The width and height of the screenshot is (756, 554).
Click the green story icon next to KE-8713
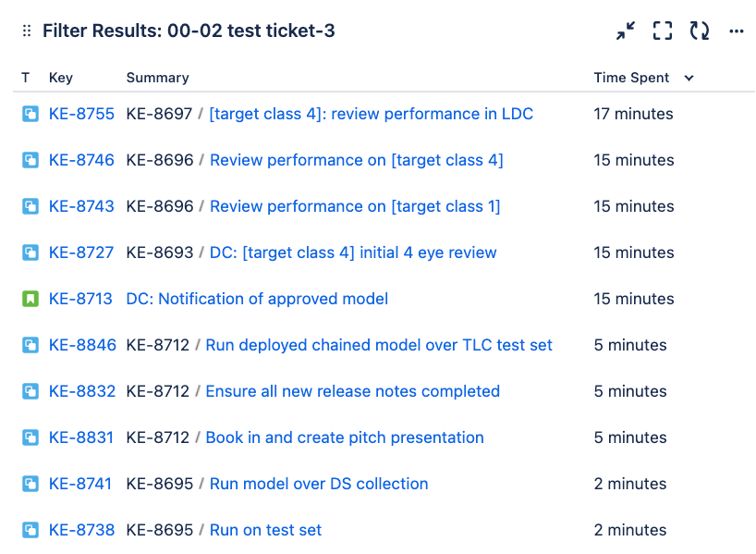tap(30, 299)
